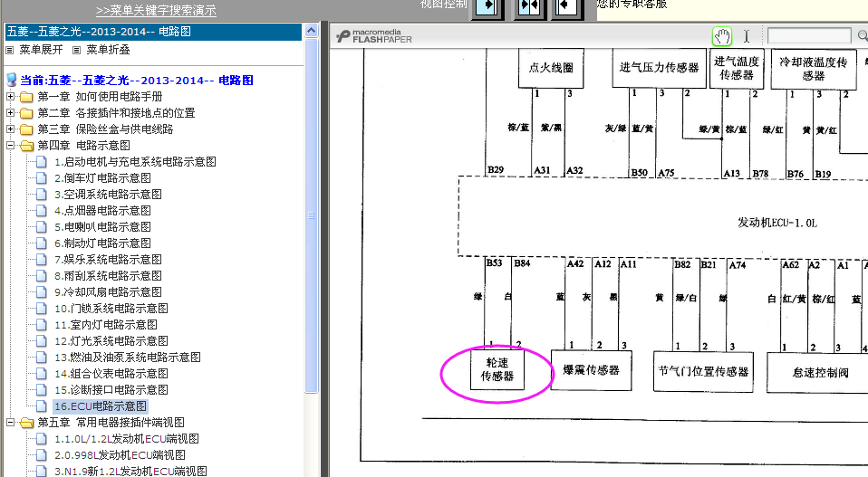Click the 节气门位置传感器 box in diagram
The image size is (868, 477).
point(703,371)
